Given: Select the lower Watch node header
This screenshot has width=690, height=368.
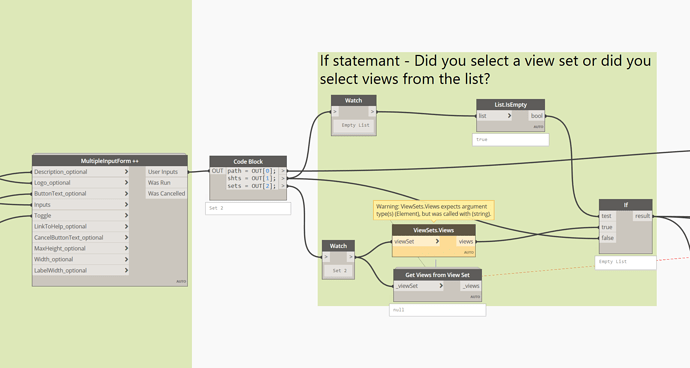Looking at the screenshot, I should 338,246.
